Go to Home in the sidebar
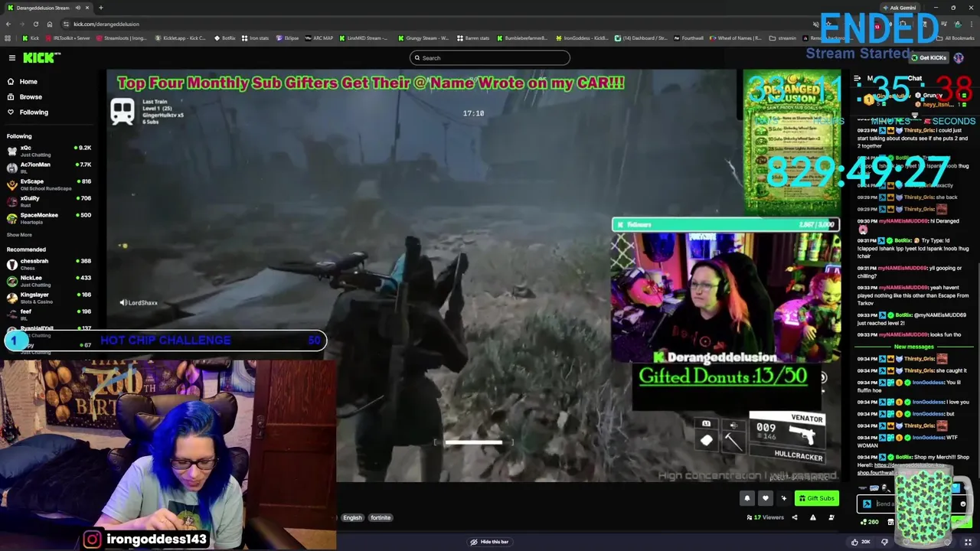 click(28, 81)
